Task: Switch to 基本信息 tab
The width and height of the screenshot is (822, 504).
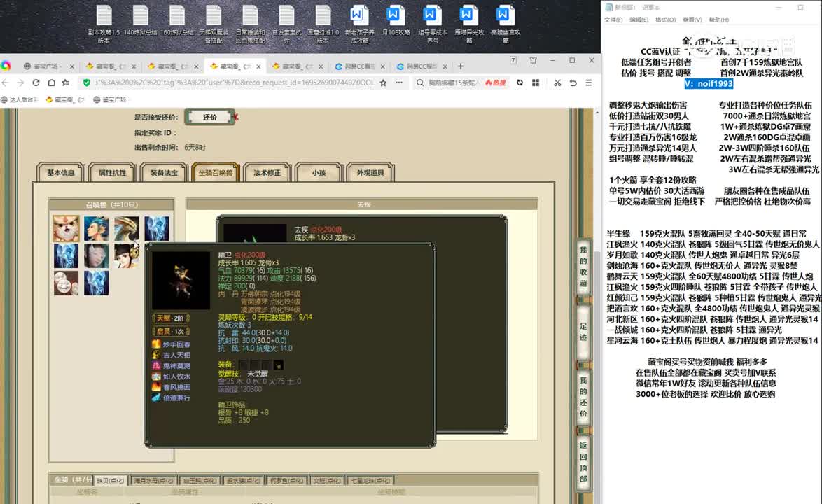Action: [61, 172]
